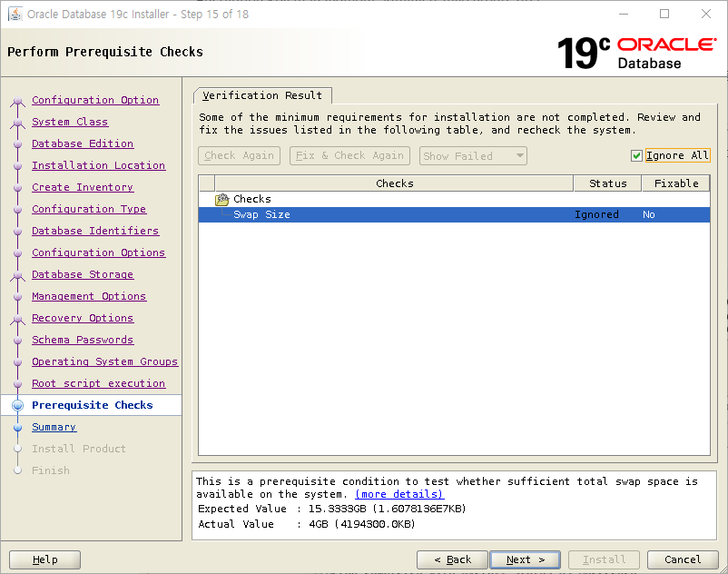Click the Back button
The width and height of the screenshot is (728, 574).
point(452,559)
